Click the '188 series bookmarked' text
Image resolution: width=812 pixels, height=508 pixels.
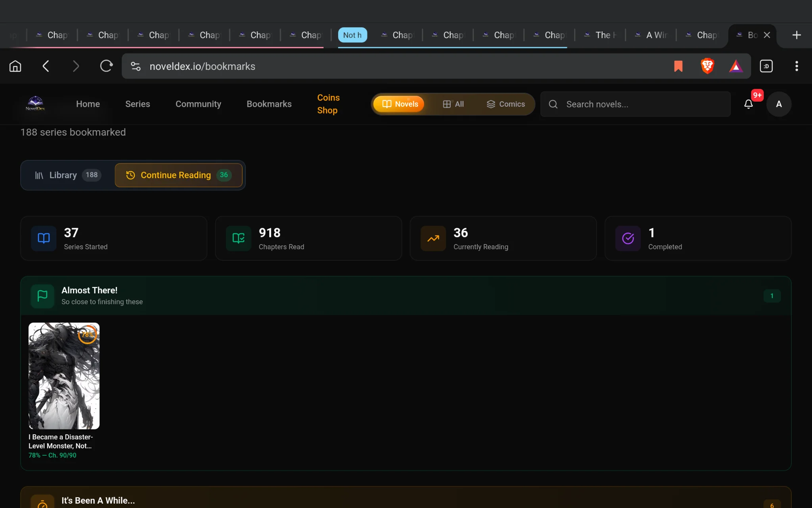coord(73,132)
